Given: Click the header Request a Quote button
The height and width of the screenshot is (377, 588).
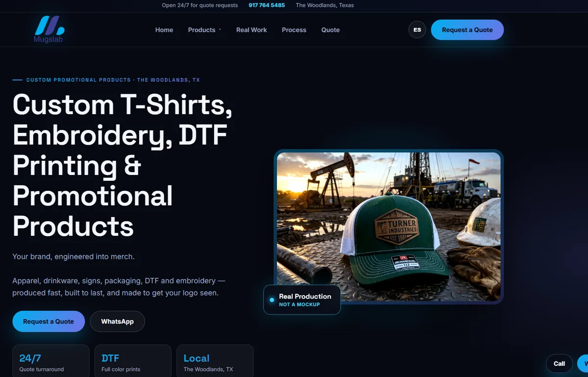Looking at the screenshot, I should click(x=467, y=30).
